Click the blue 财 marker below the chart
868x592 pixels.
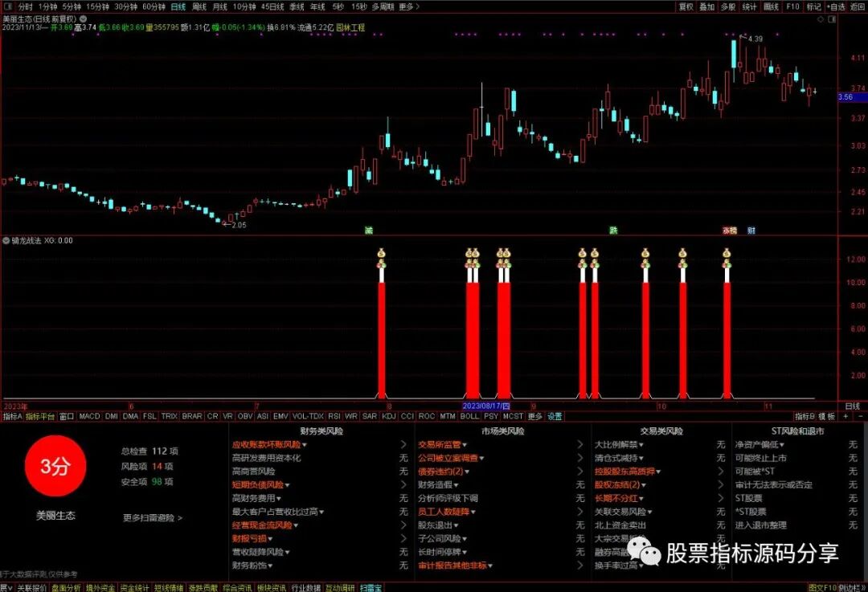tap(751, 231)
